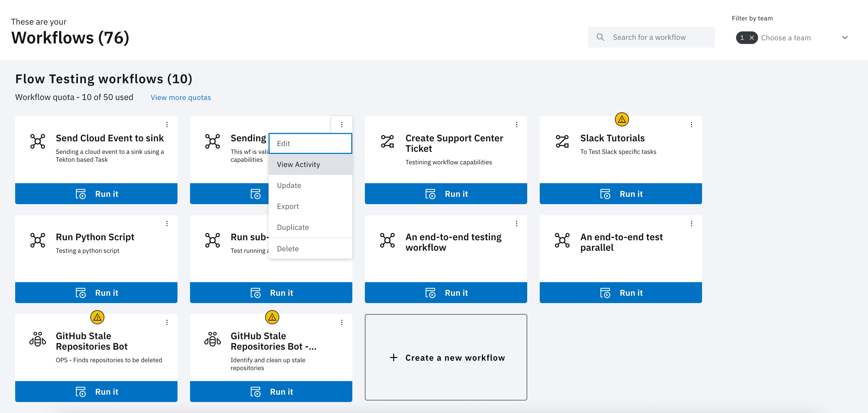
Task: Click bee icon on GitHub Stale Repositories Bot
Action: (37, 339)
